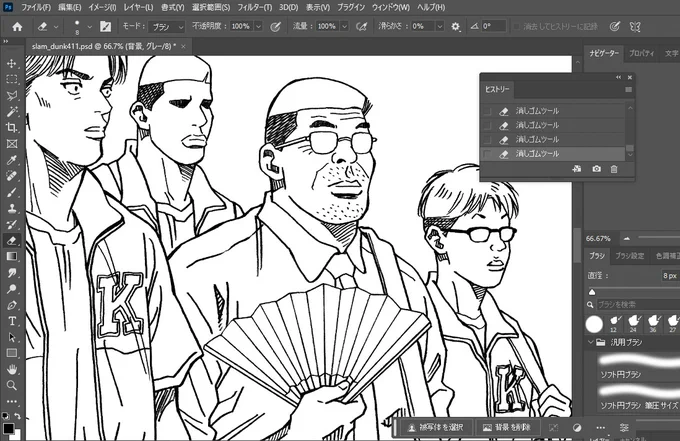Click the brush 直径 size slider handle
The height and width of the screenshot is (441, 680).
(x=592, y=292)
